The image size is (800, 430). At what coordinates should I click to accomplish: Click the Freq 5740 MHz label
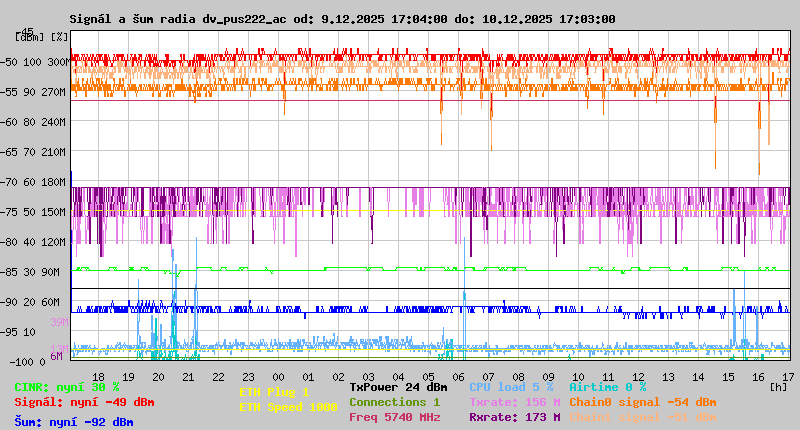click(394, 417)
